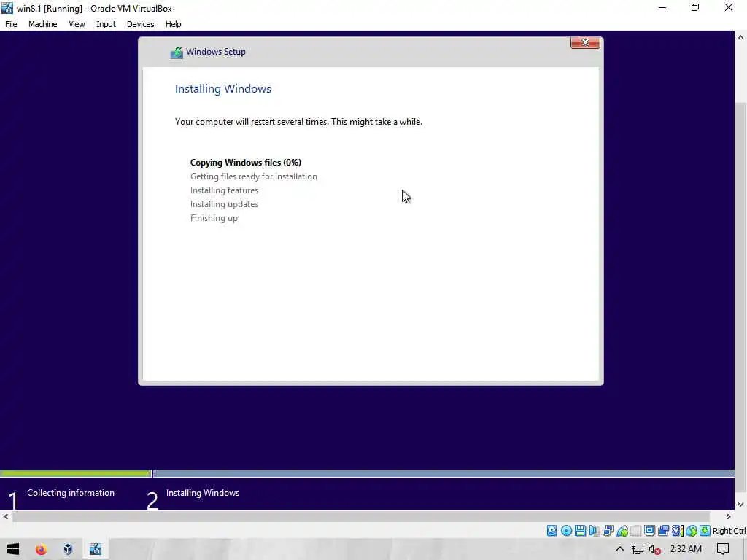Click the green install progress bar
The width and height of the screenshot is (747, 560).
pos(76,473)
